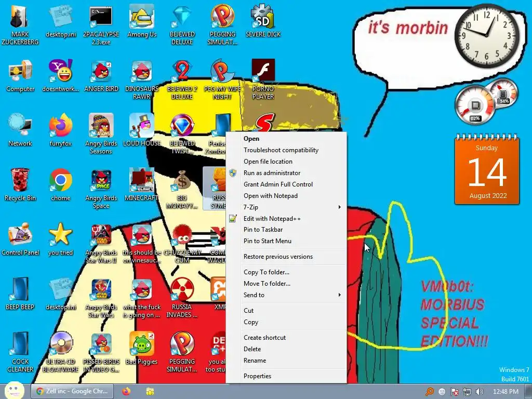
Task: Choose Pin to Taskbar
Action: point(286,229)
